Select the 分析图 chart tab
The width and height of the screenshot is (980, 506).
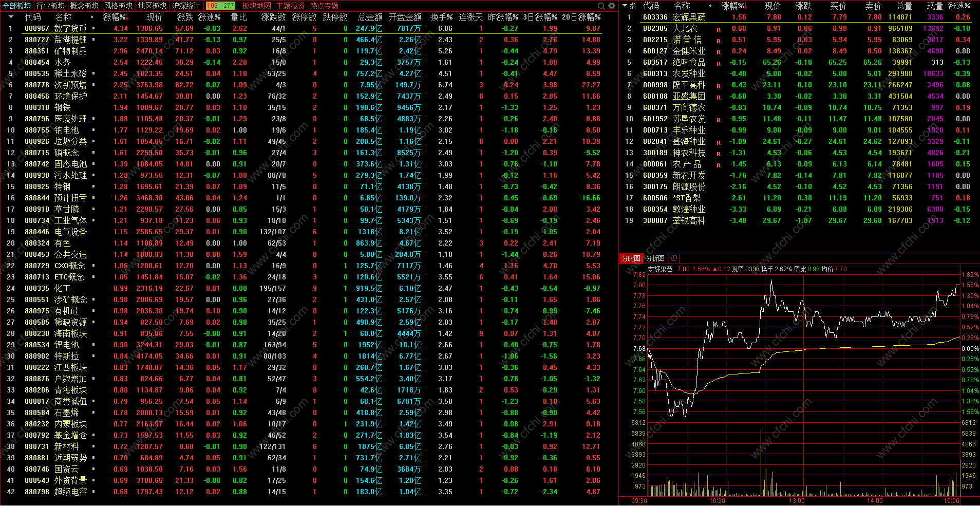(x=655, y=258)
